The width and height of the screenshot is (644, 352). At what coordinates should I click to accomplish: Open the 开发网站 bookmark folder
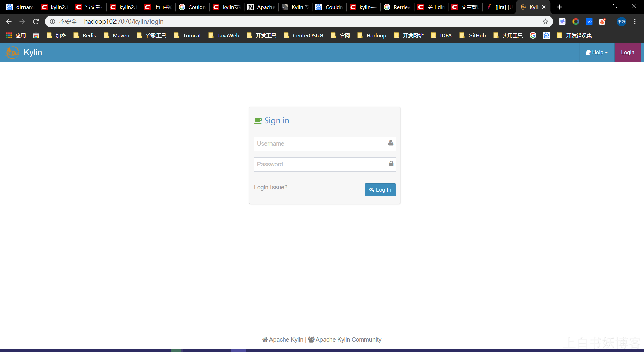(409, 36)
